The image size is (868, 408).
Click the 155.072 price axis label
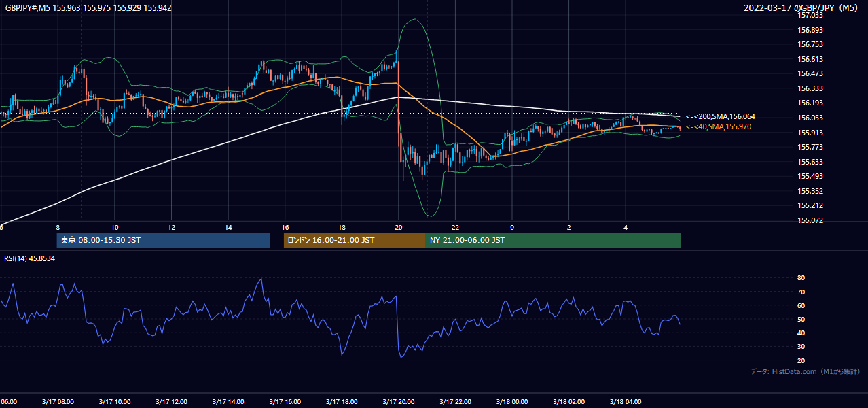810,220
